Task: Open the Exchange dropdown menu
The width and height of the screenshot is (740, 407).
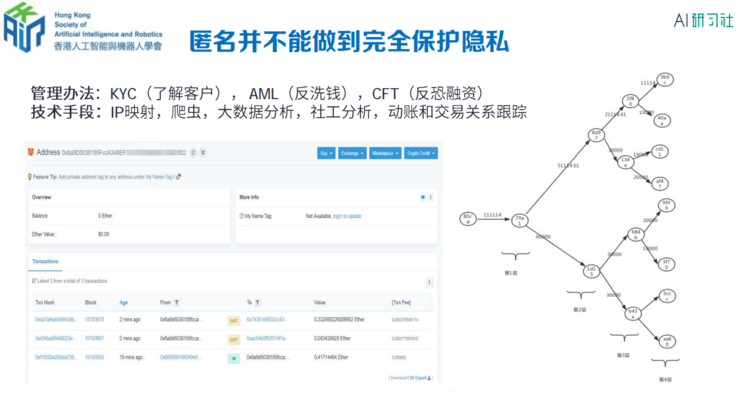Action: (x=352, y=153)
